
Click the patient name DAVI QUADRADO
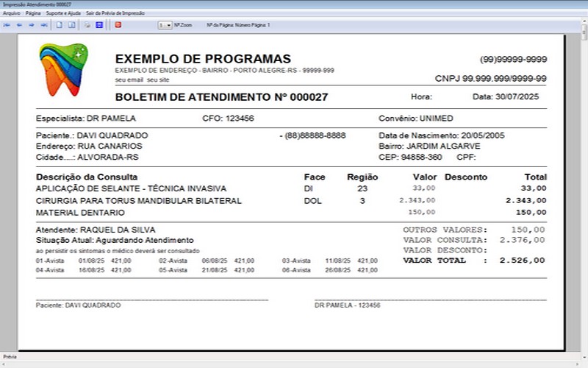(113, 135)
